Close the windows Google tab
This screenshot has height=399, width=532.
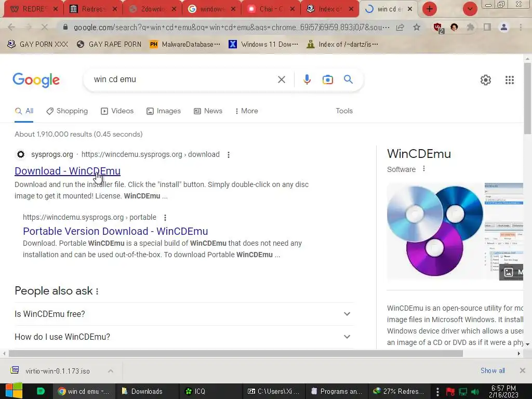click(233, 9)
